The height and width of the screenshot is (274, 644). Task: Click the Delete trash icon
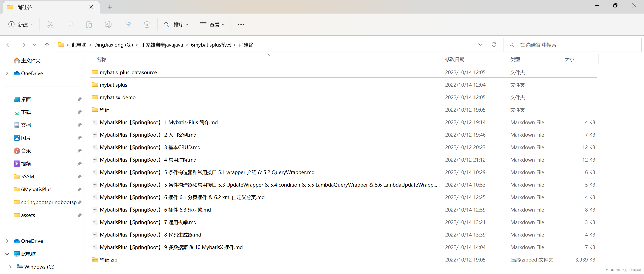[147, 24]
